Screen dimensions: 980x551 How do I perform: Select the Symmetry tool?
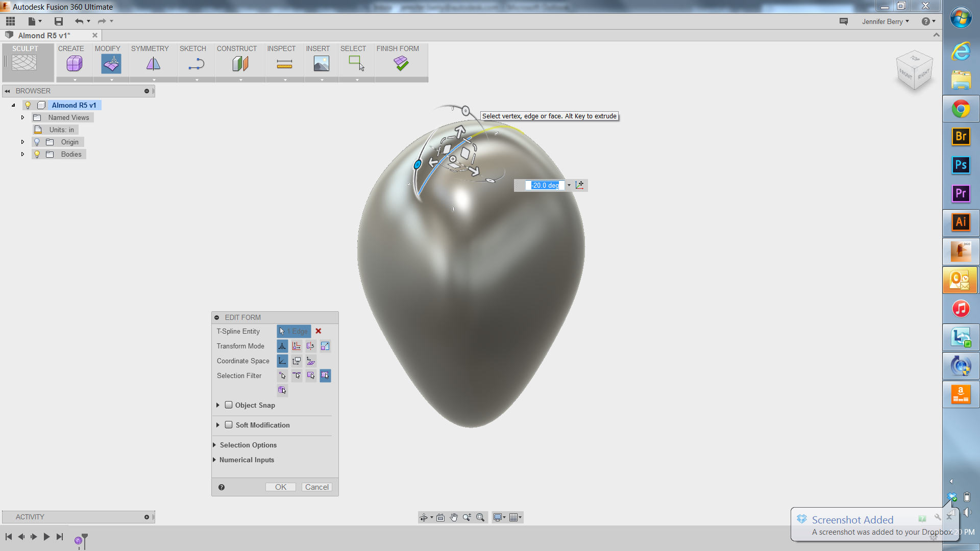[x=152, y=63]
